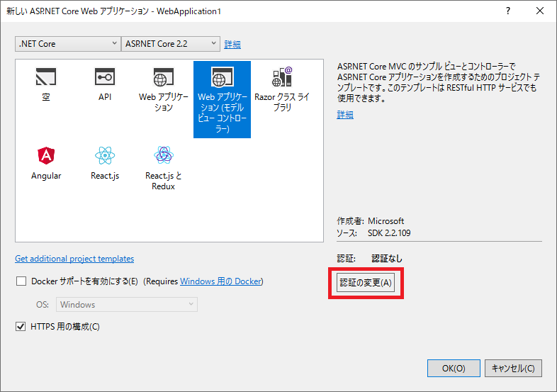Enable Docker サポートを有効にする checkbox
557x392 pixels.
[x=21, y=281]
